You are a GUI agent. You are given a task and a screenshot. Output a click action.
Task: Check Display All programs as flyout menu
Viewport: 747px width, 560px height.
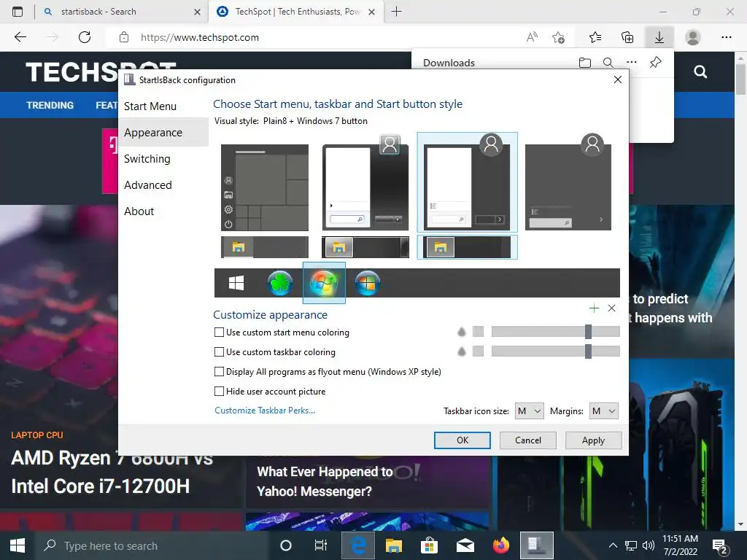[219, 371]
